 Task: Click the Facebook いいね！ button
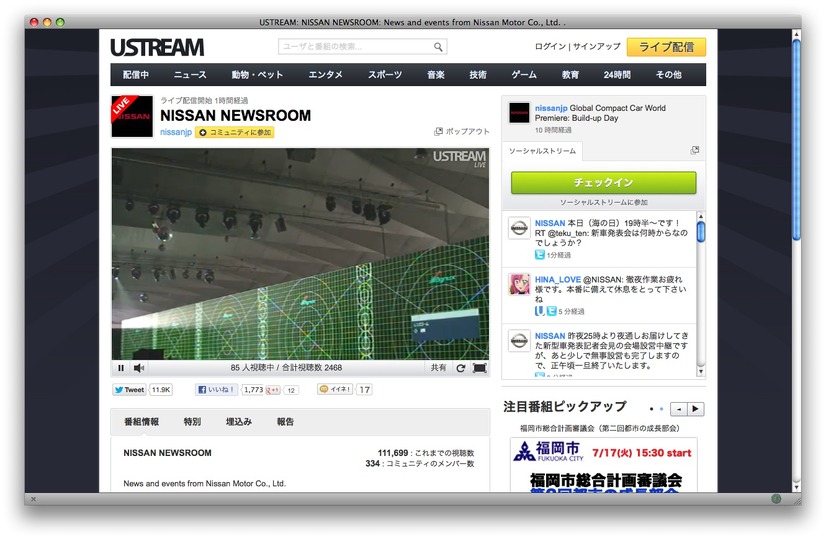[x=217, y=390]
